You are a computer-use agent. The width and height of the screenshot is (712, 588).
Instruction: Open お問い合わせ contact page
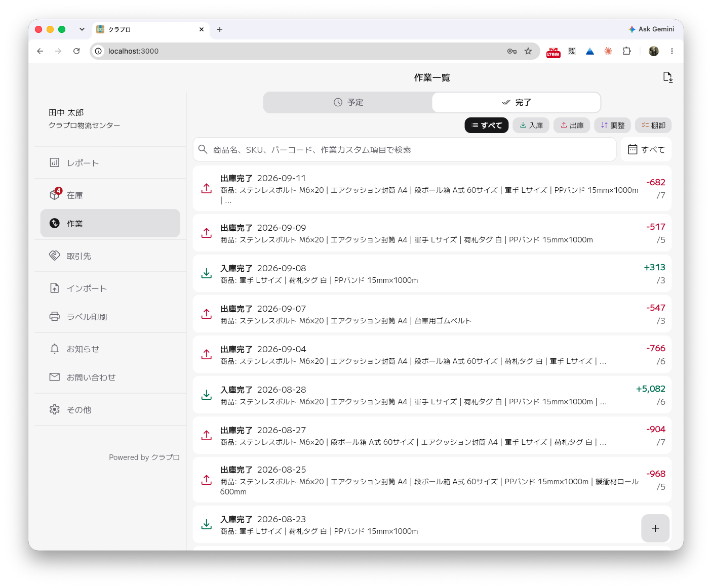[x=110, y=377]
